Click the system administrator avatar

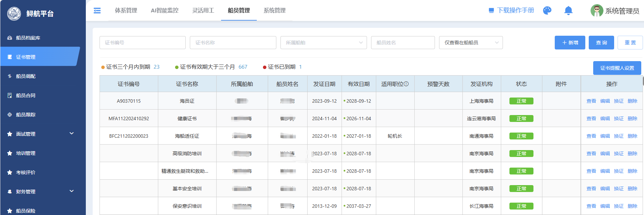pyautogui.click(x=597, y=11)
